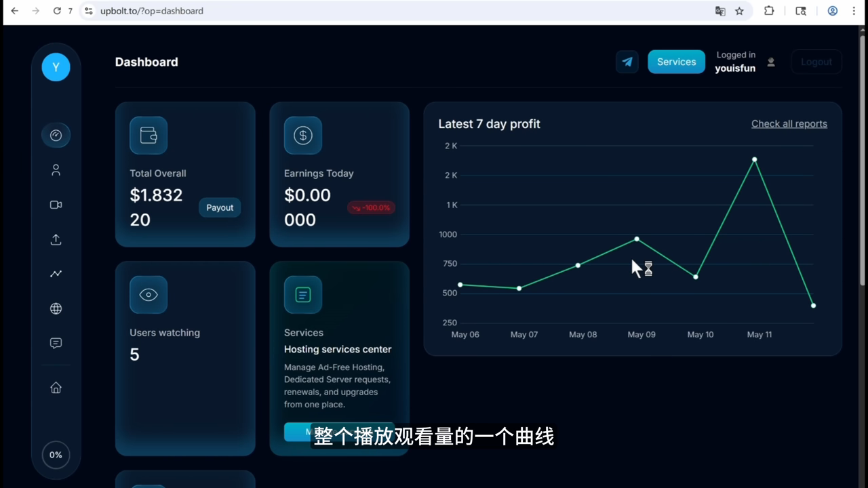Click the Dashboard page title
Viewport: 868px width, 488px height.
(x=146, y=62)
